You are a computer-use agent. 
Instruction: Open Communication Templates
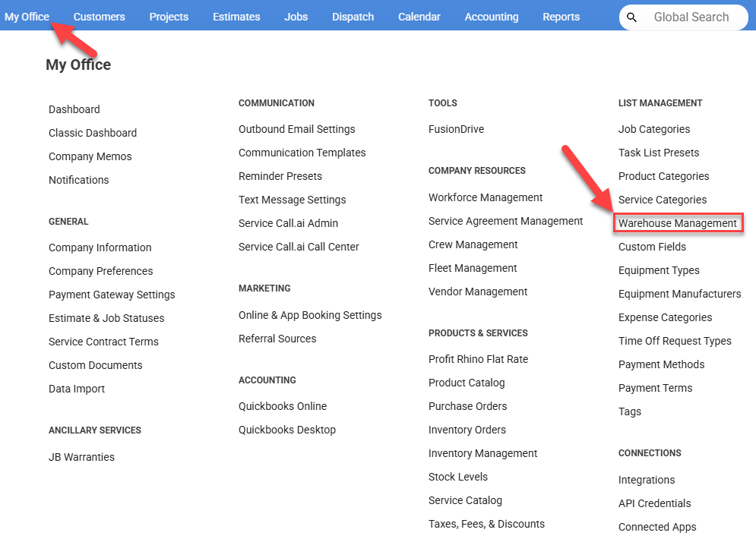click(x=302, y=153)
